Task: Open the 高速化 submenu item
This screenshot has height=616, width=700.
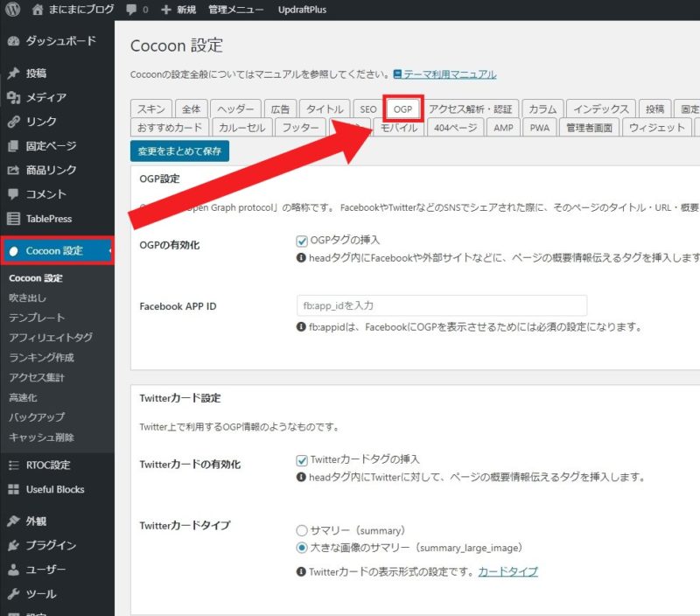Action: (23, 397)
